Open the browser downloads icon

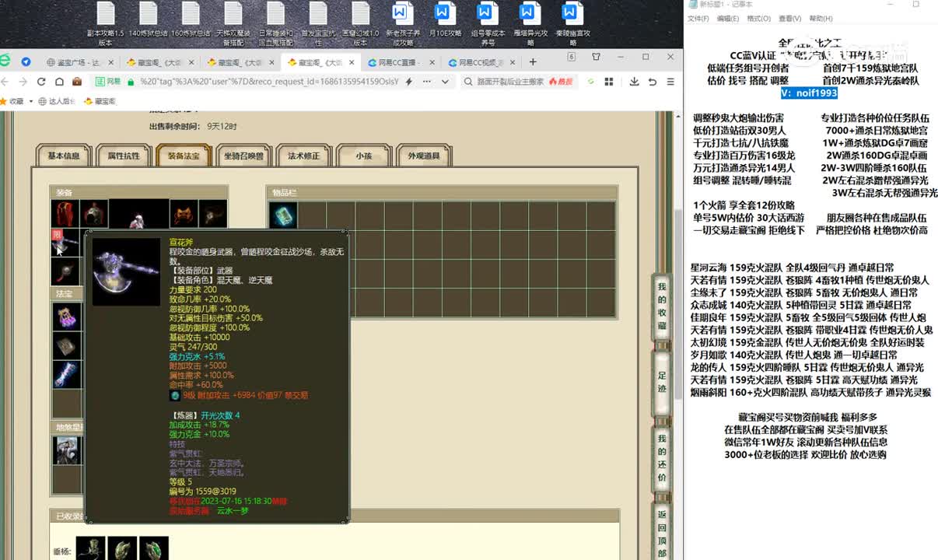635,82
